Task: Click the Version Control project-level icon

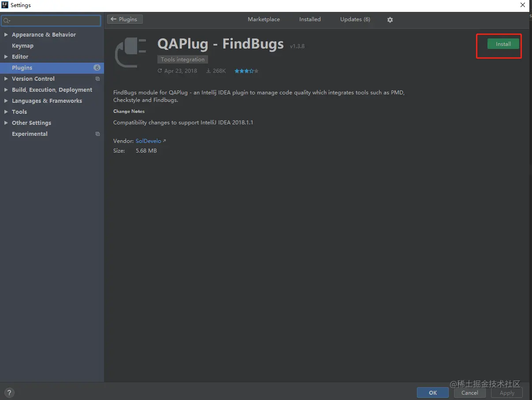Action: (x=97, y=79)
